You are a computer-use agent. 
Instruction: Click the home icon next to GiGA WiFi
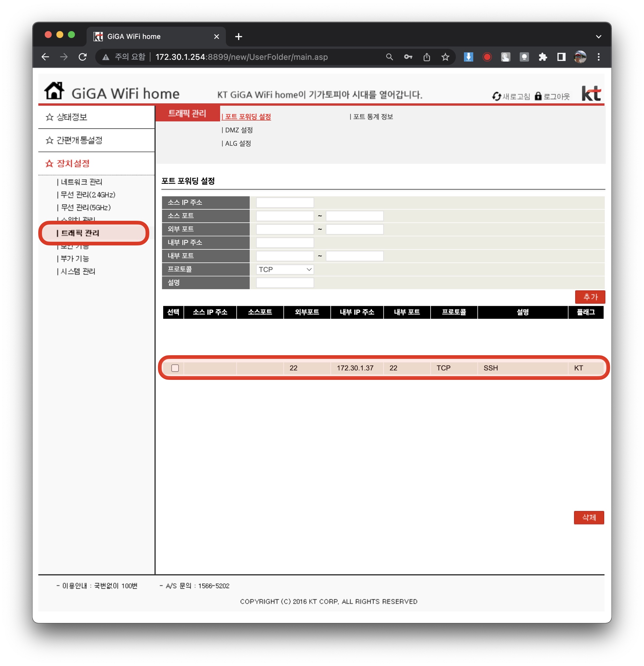[54, 91]
